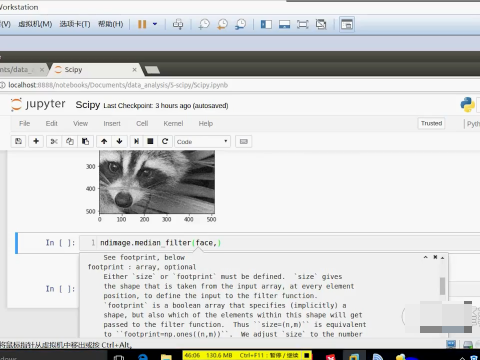Viewport: 480px width, 360px height.
Task: Click the paste cells below icon
Action: pyautogui.click(x=85, y=141)
